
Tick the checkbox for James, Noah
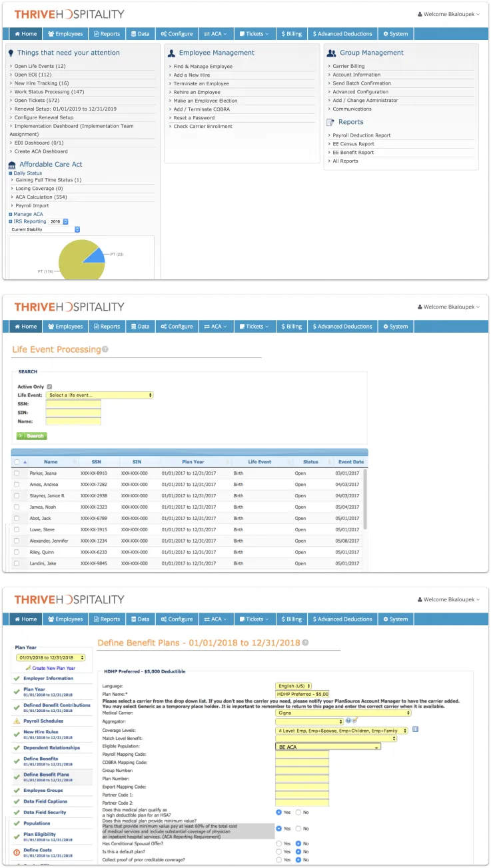click(17, 507)
